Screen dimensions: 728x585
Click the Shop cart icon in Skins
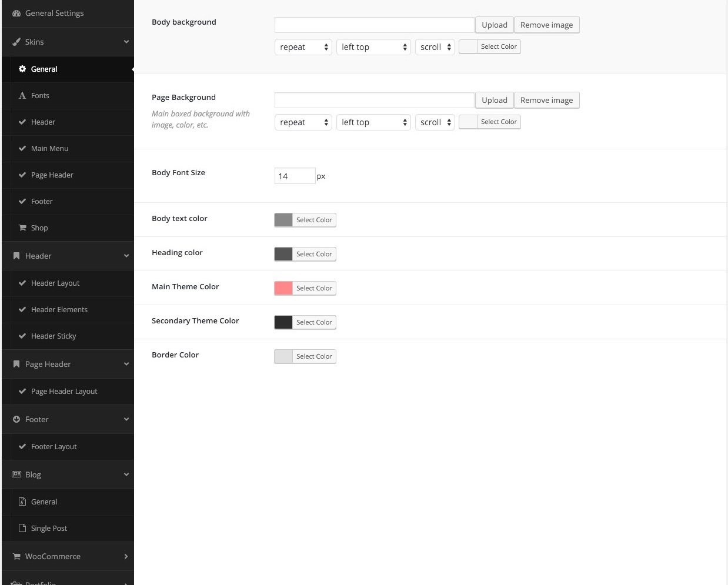22,228
